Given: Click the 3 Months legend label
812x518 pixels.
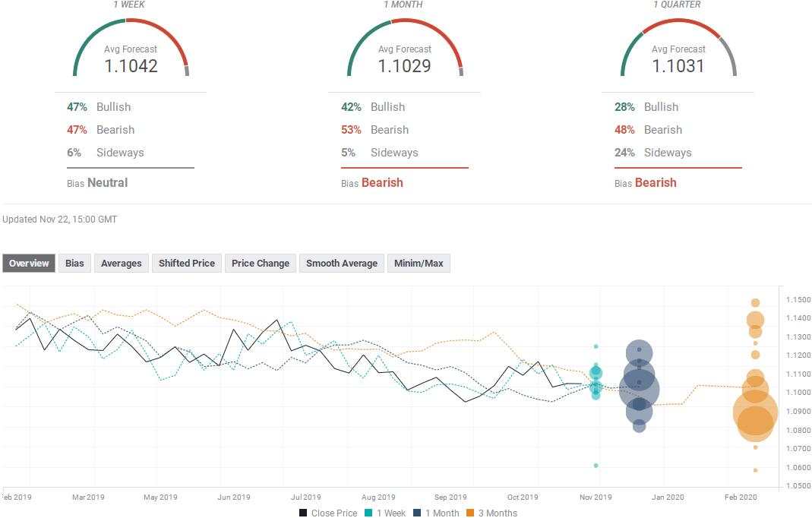Looking at the screenshot, I should 498,513.
